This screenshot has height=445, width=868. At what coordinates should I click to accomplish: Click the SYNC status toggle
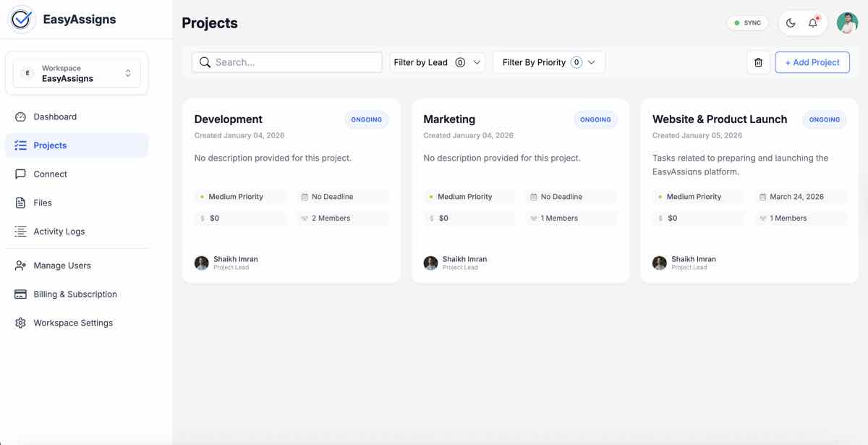coord(747,22)
